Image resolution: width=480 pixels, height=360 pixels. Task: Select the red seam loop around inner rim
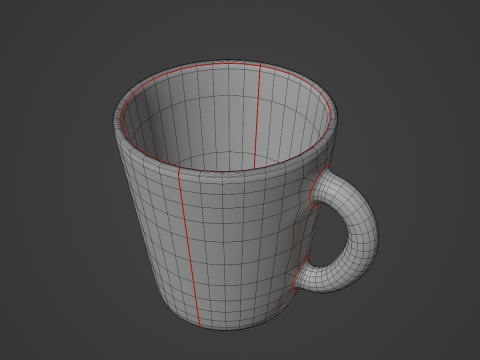click(x=226, y=117)
